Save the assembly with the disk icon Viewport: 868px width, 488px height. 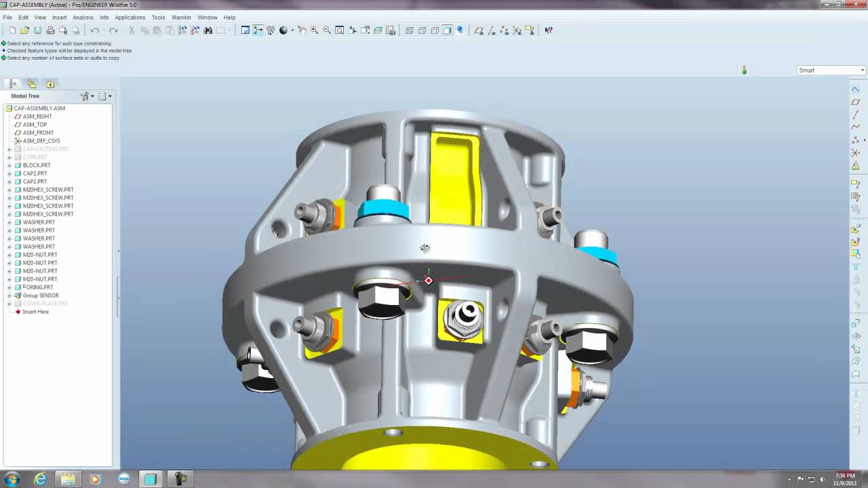click(x=37, y=30)
